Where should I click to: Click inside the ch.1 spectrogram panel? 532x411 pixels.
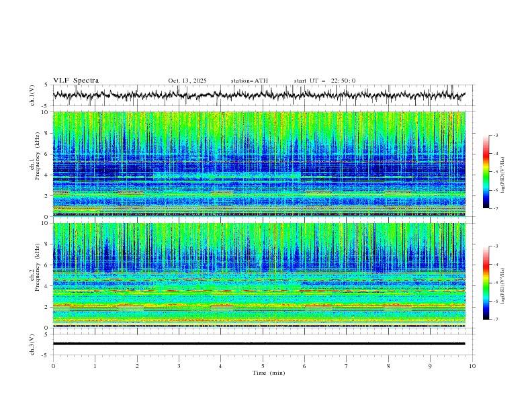(259, 164)
